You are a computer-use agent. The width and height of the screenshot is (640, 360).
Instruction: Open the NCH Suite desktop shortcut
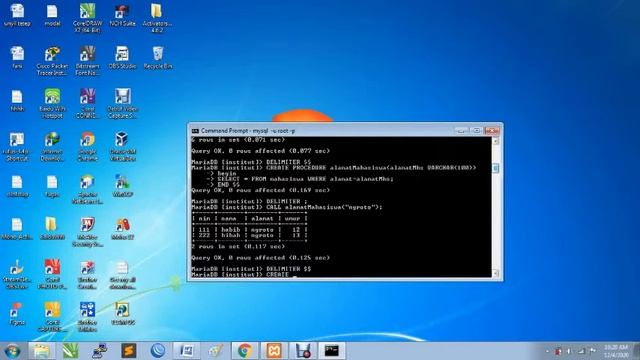[122, 15]
